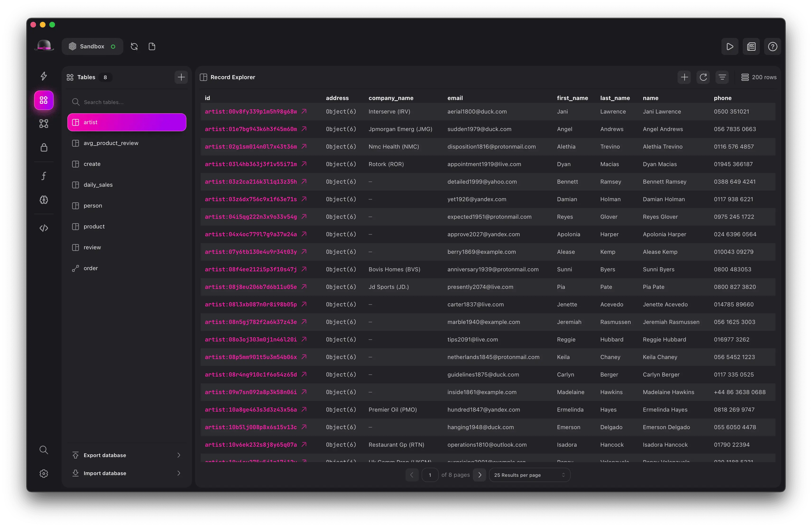Screen dimensions: 812x527
Task: Click the lightning bolt icon in sidebar
Action: (x=44, y=77)
